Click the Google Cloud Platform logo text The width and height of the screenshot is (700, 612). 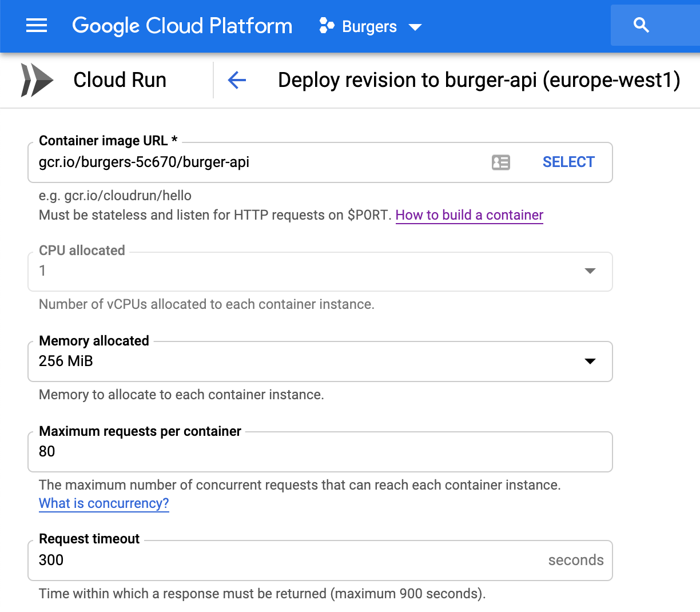182,26
